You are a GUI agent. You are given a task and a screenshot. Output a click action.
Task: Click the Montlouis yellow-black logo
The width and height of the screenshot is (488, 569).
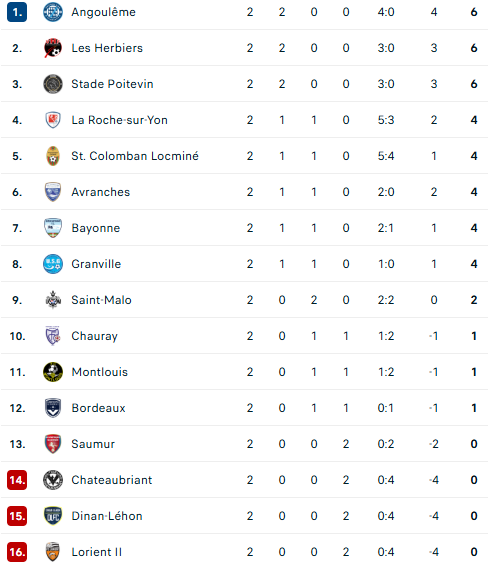pyautogui.click(x=53, y=372)
